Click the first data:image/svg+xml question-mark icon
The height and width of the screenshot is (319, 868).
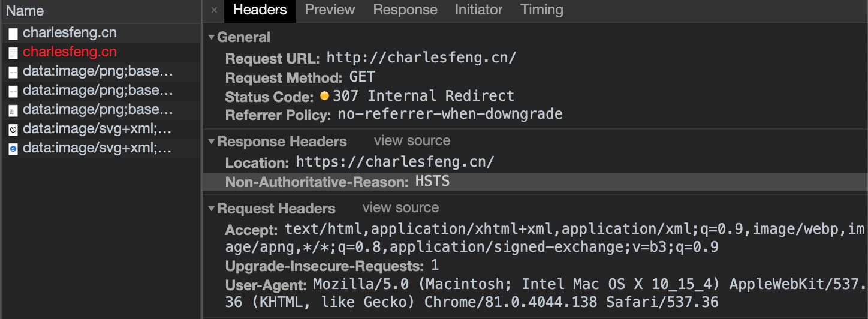(x=13, y=130)
